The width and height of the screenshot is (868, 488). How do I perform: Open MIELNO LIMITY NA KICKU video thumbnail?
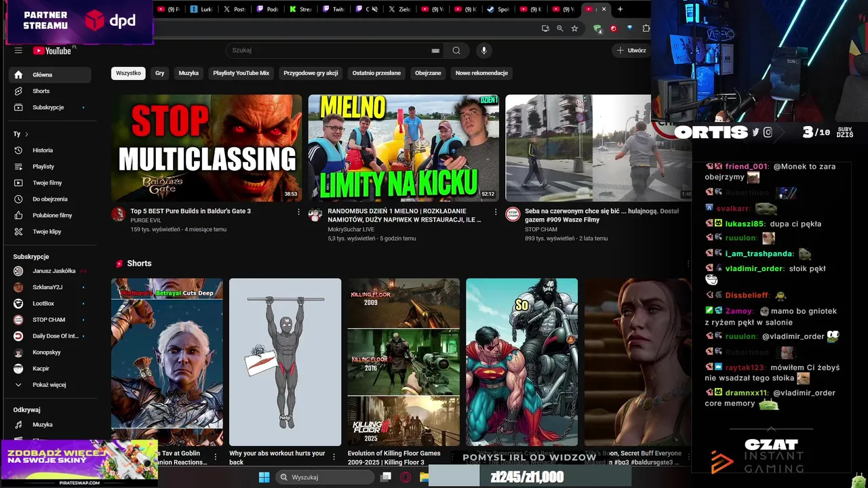(403, 148)
